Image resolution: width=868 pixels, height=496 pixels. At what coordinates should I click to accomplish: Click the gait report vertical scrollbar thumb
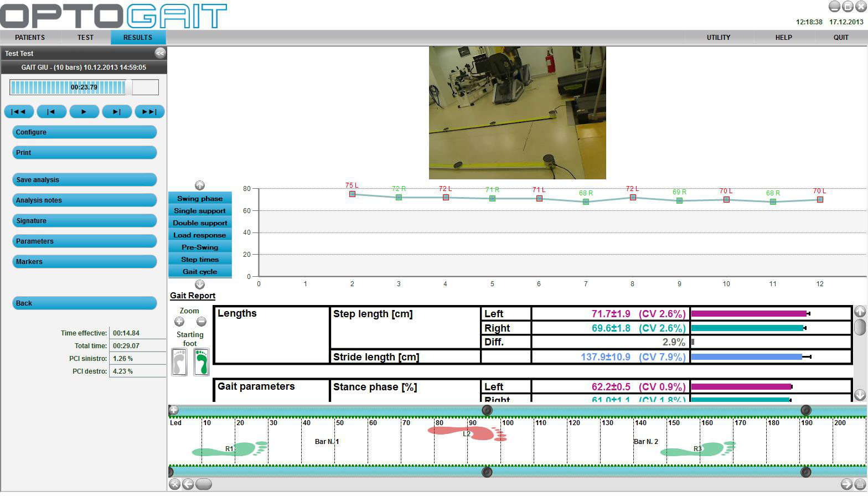click(x=860, y=327)
